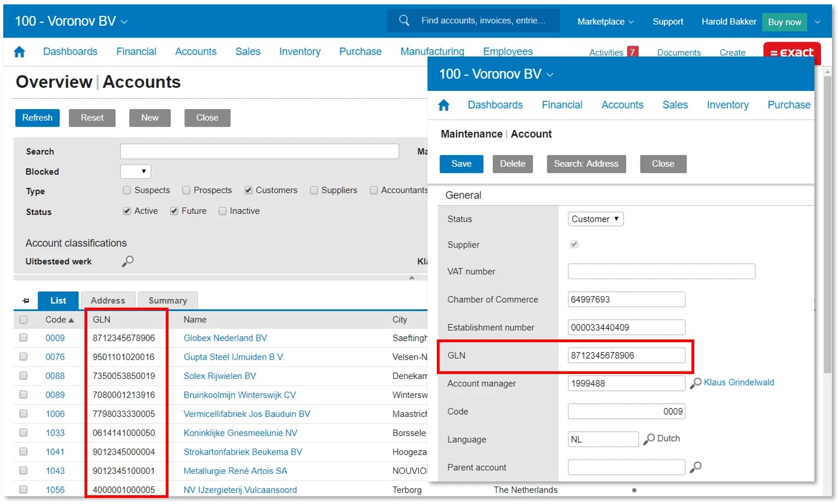Click the VAT number input field
838x504 pixels.
[661, 271]
